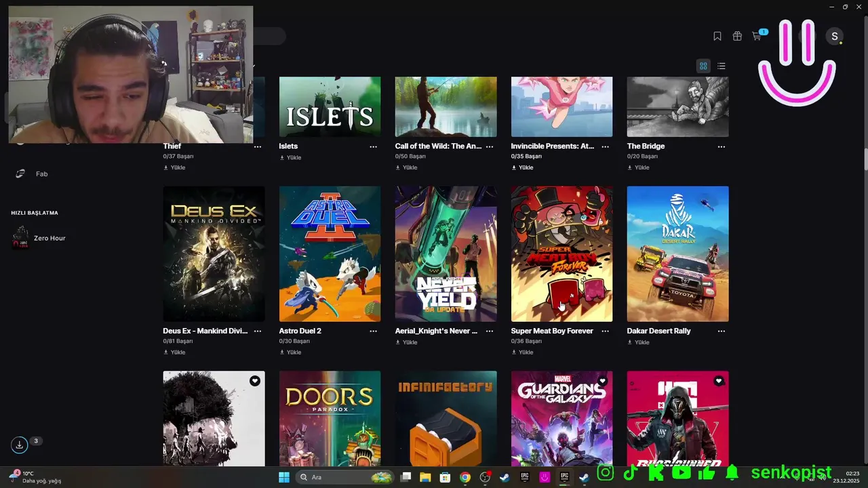
Task: Open the shopping cart
Action: pos(757,36)
